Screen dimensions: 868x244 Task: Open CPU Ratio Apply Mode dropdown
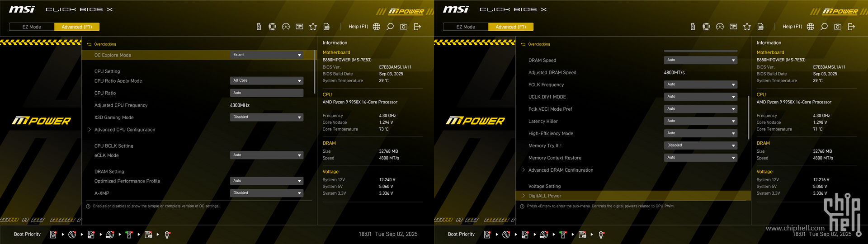(x=267, y=80)
